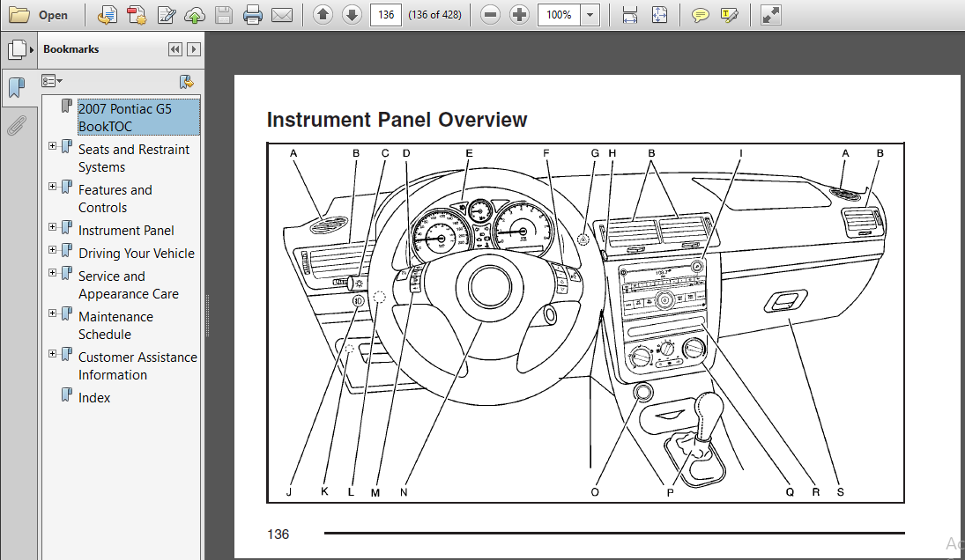This screenshot has width=965, height=560.
Task: Click the Open folder icon
Action: (x=19, y=15)
